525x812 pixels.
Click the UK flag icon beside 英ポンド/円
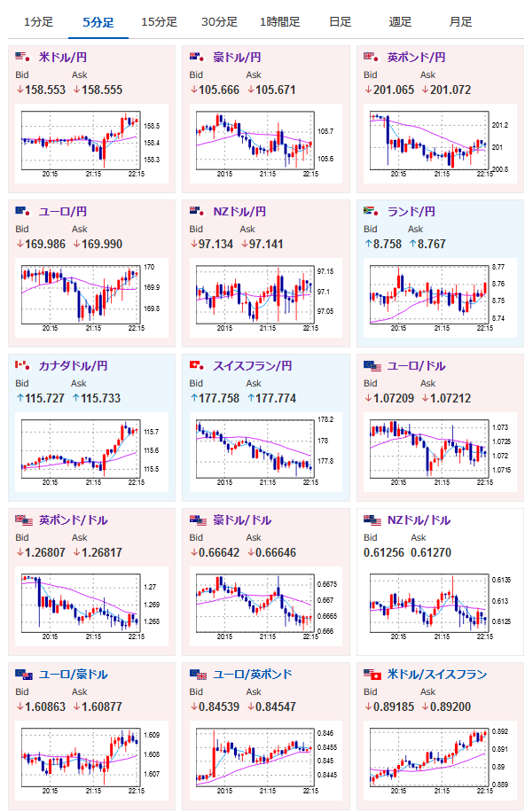(x=372, y=57)
